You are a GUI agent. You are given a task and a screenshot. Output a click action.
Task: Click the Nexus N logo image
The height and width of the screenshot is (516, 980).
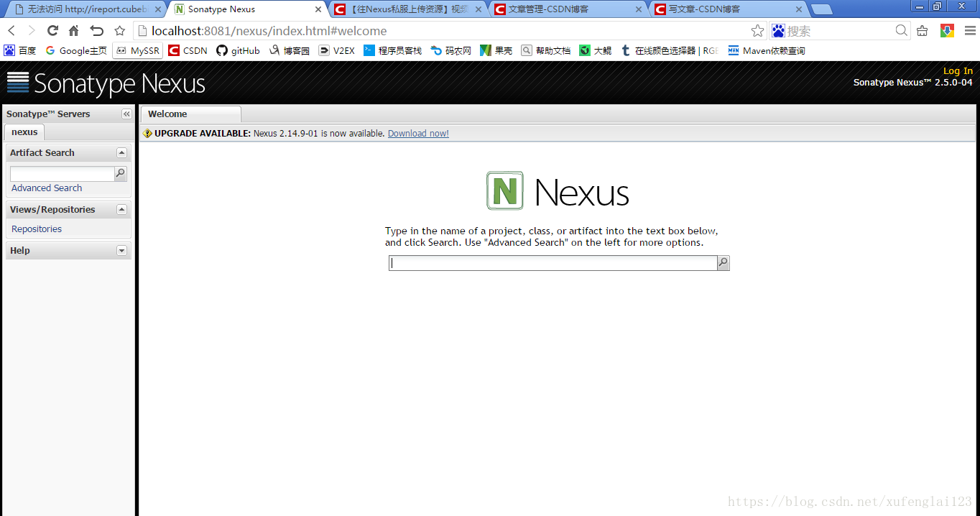coord(505,190)
